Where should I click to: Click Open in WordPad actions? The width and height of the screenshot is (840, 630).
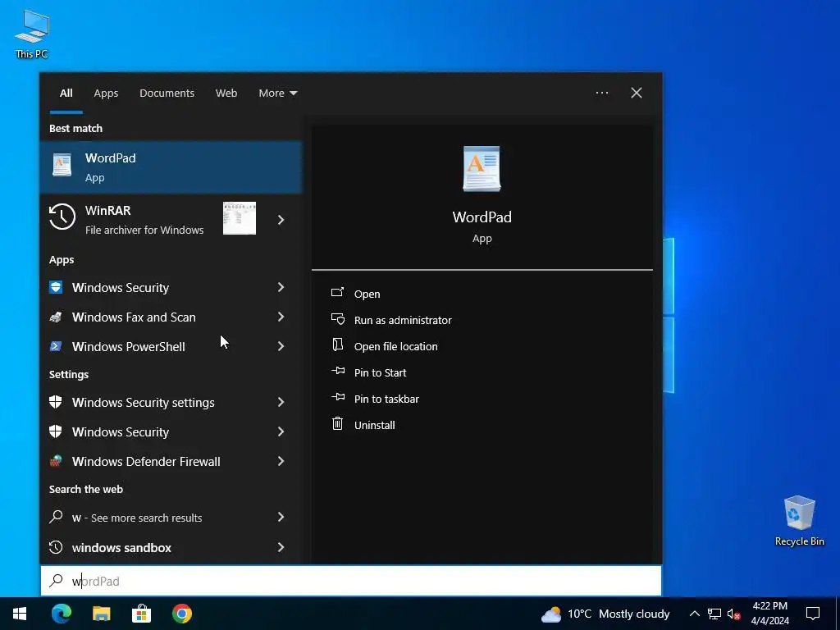tap(367, 294)
